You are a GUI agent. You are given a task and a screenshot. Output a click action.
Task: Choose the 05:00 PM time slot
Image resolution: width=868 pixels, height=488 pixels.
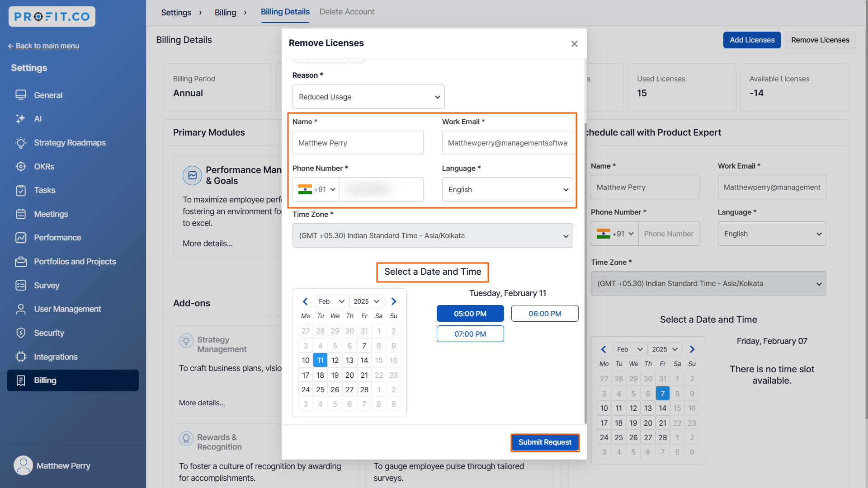click(470, 314)
